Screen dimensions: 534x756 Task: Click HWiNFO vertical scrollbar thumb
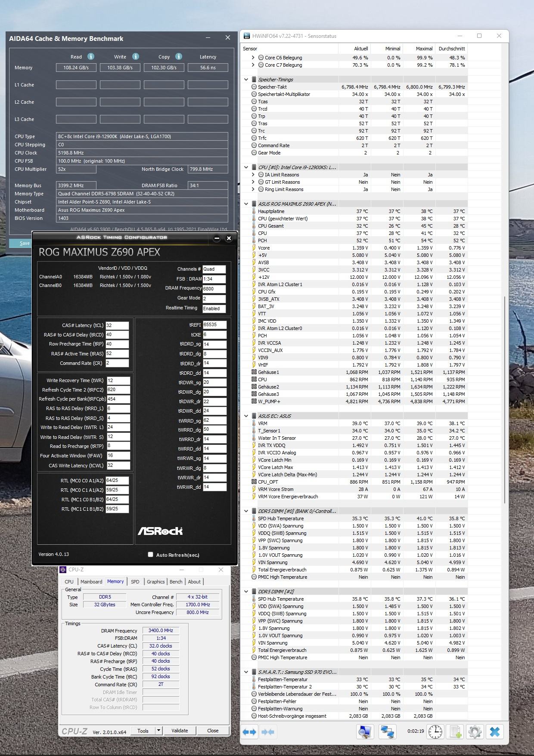tap(504, 399)
